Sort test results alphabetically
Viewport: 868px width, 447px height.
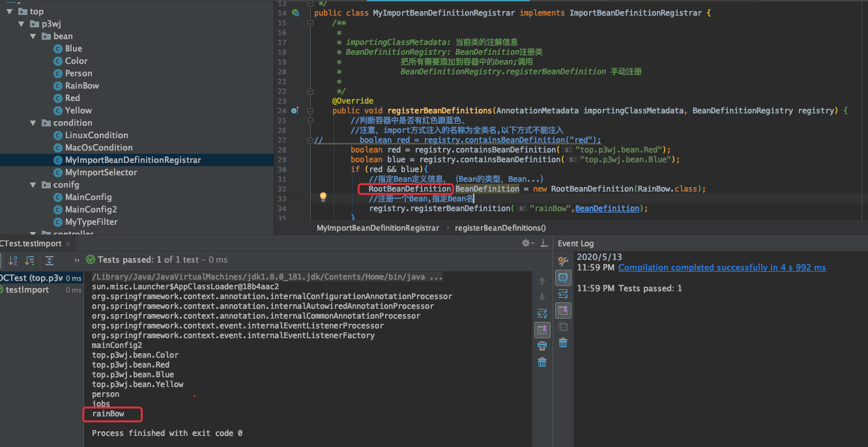pos(13,260)
